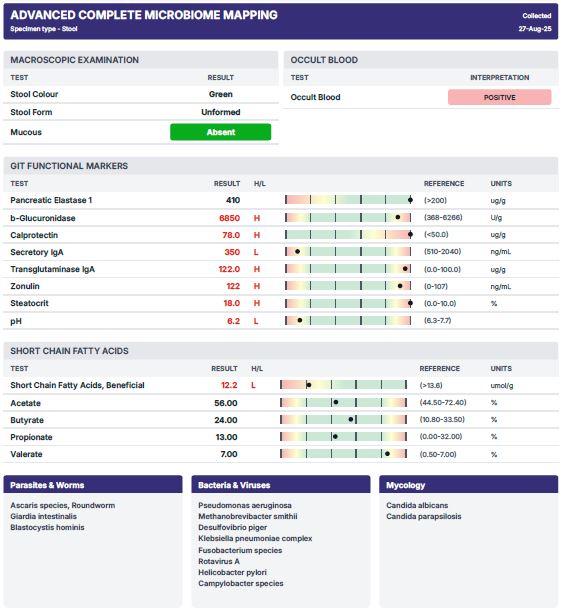
Task: Click the Calprotectin result 78.0
Action: pos(231,235)
